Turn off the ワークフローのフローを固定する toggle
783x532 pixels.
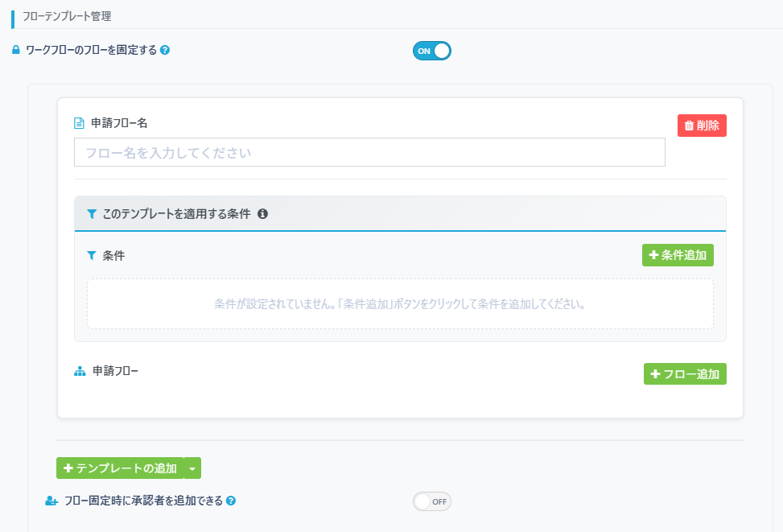pos(431,50)
